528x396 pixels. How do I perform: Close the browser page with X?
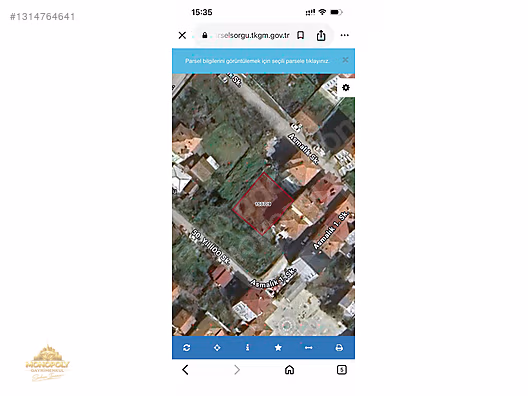click(x=182, y=35)
